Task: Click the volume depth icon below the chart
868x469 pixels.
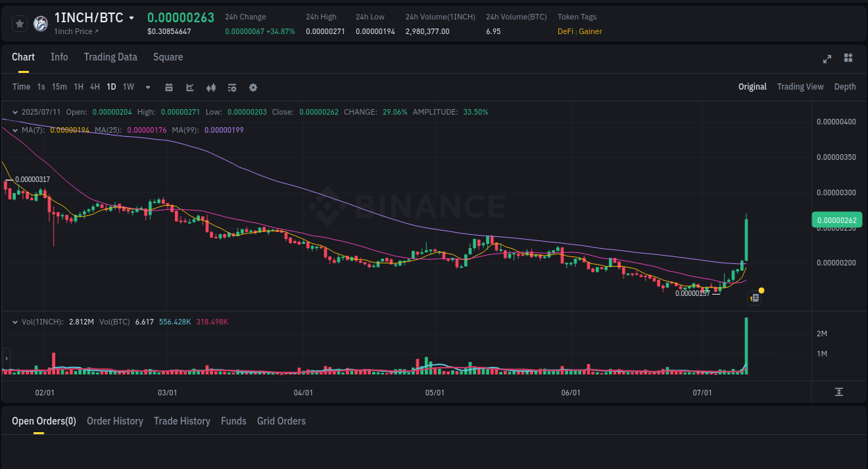Action: click(x=840, y=392)
